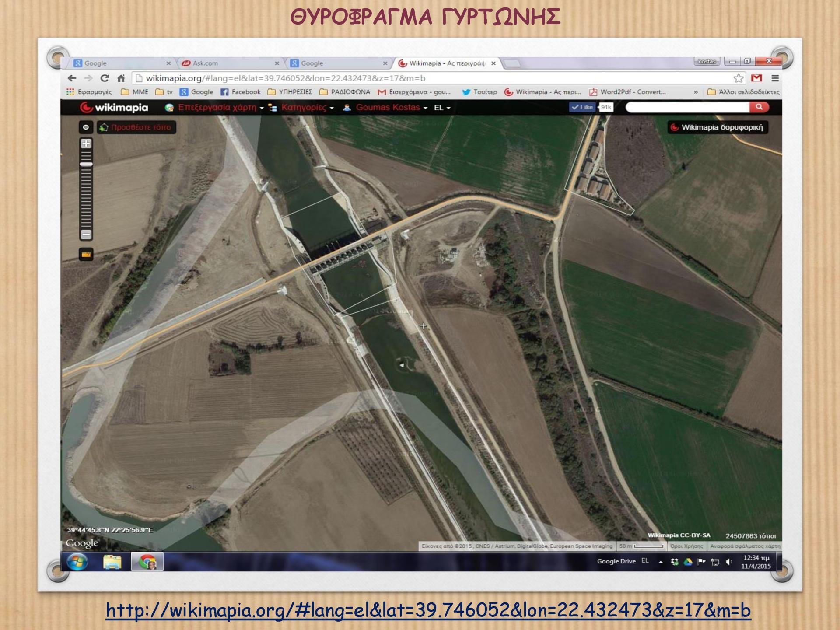
Task: Click the Προσθέστε τόπο button
Action: click(137, 127)
